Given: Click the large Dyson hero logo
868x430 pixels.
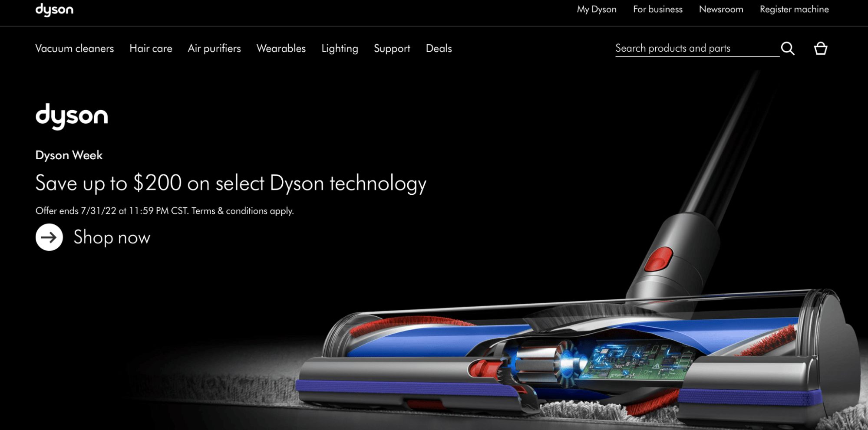Looking at the screenshot, I should (72, 116).
